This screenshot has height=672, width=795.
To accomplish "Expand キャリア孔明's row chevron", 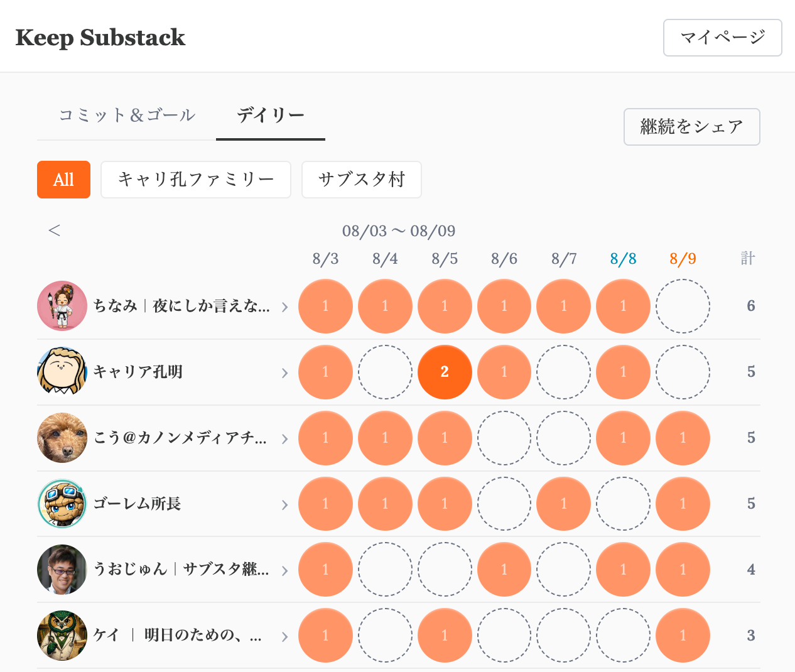I will (x=284, y=373).
